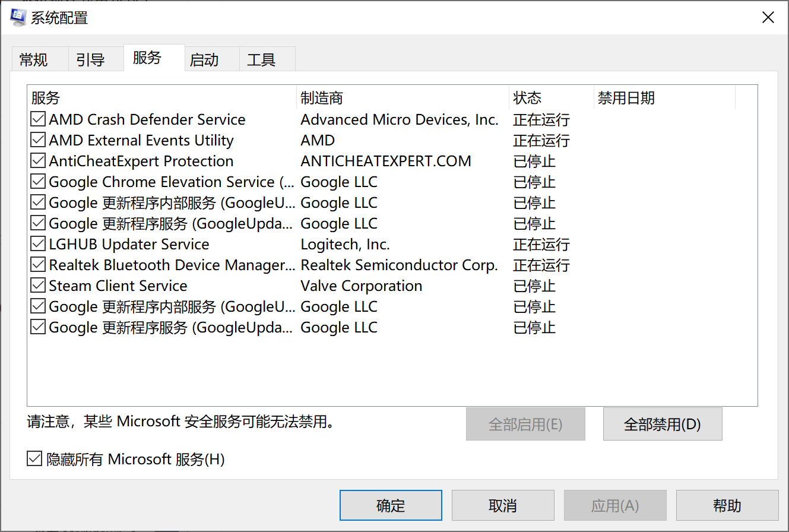Disable Google Chrome Elevation Service checkbox
This screenshot has height=532, width=789.
[x=38, y=182]
